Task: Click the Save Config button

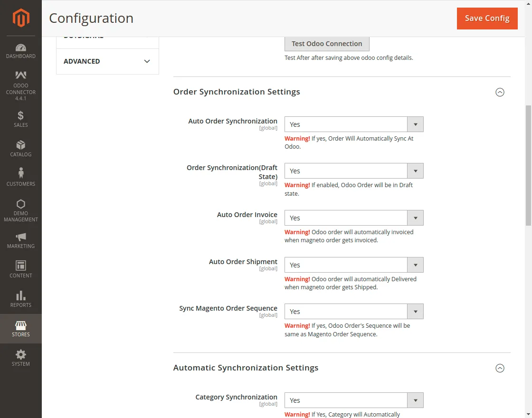Action: (x=487, y=18)
